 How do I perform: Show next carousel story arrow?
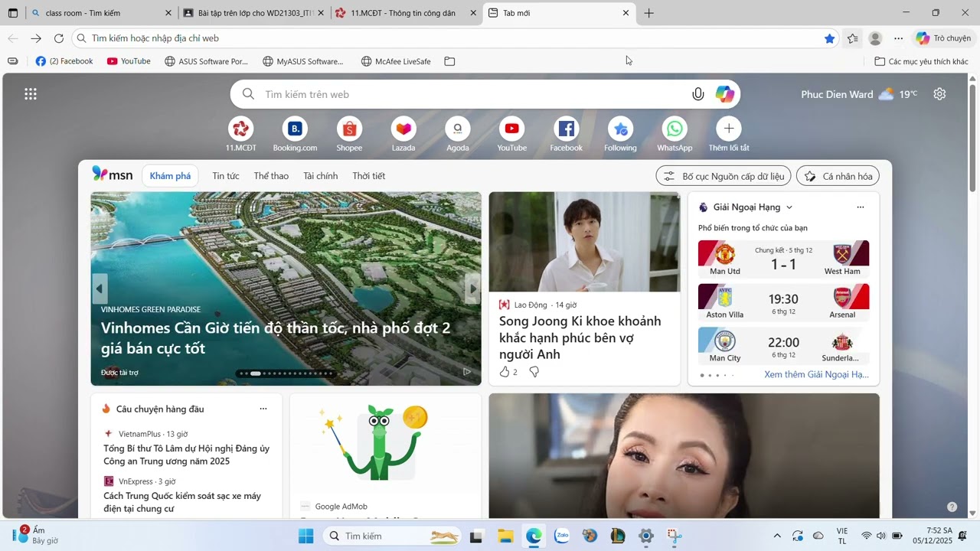[472, 289]
